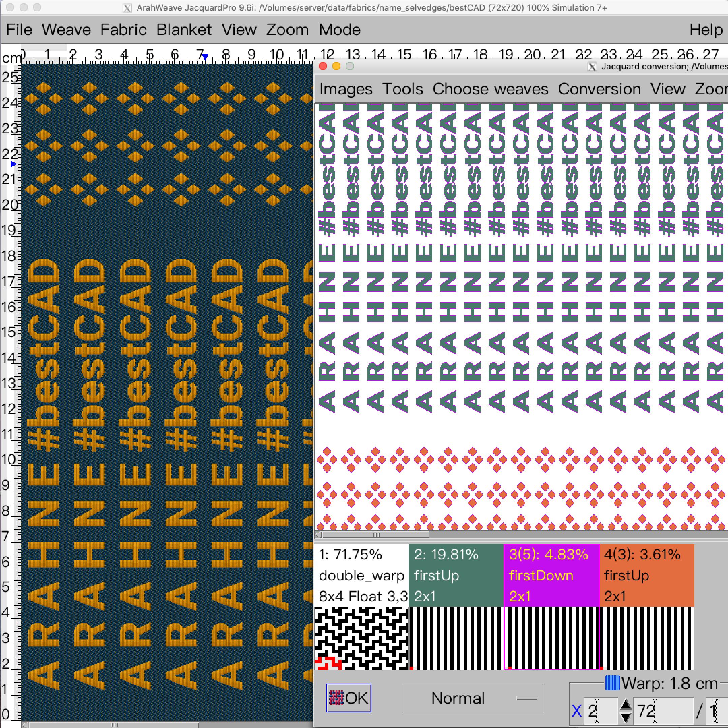Open the Conversion menu
The image size is (728, 728).
[x=599, y=89]
